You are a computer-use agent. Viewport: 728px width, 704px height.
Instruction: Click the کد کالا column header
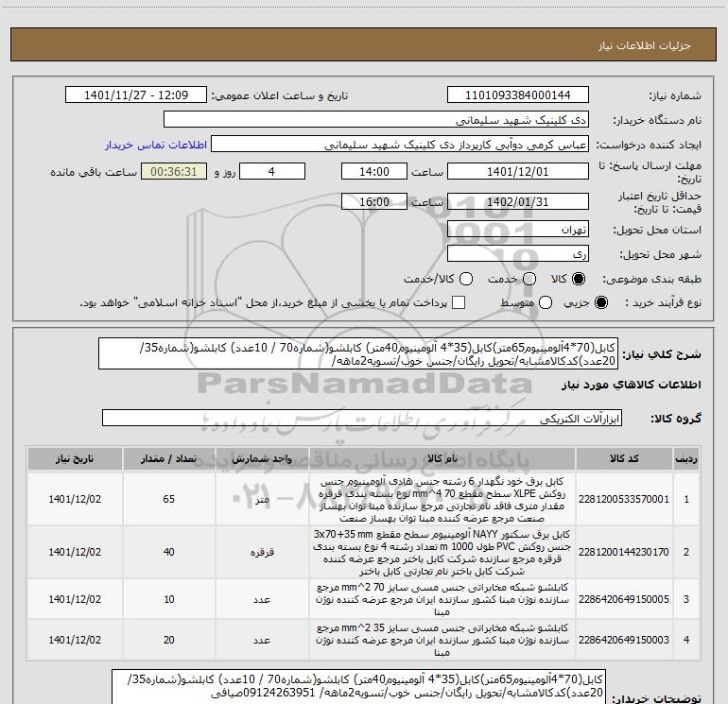tap(624, 459)
